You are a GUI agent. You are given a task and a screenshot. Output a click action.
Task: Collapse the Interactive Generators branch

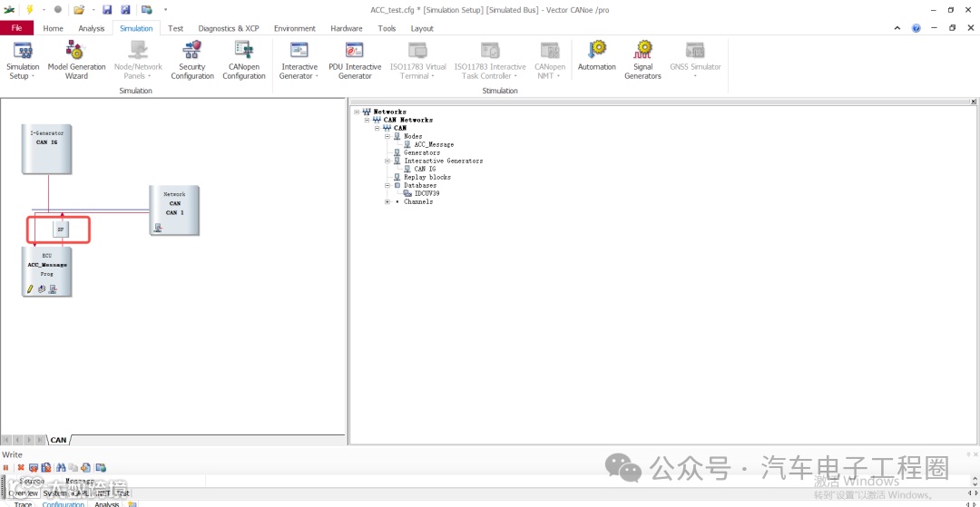pyautogui.click(x=387, y=161)
